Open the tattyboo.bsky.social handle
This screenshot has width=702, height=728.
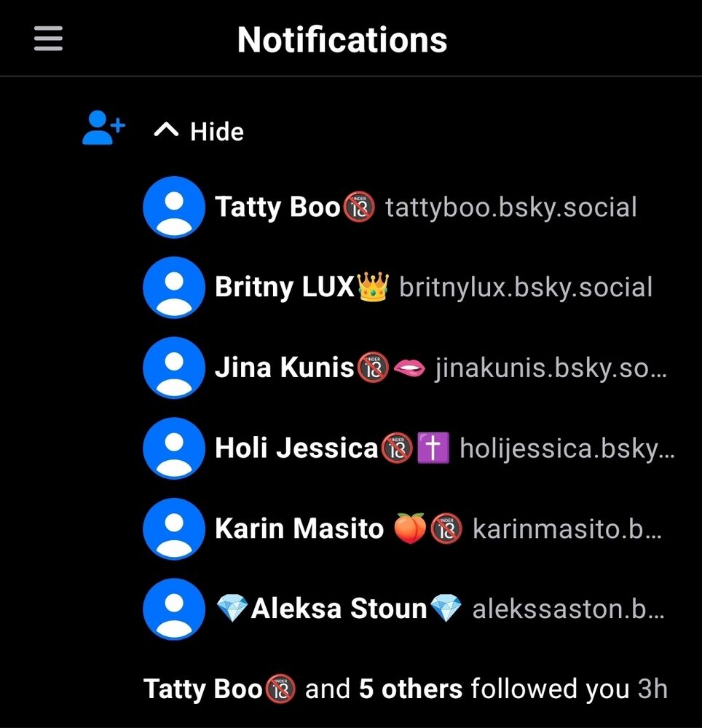(x=510, y=207)
